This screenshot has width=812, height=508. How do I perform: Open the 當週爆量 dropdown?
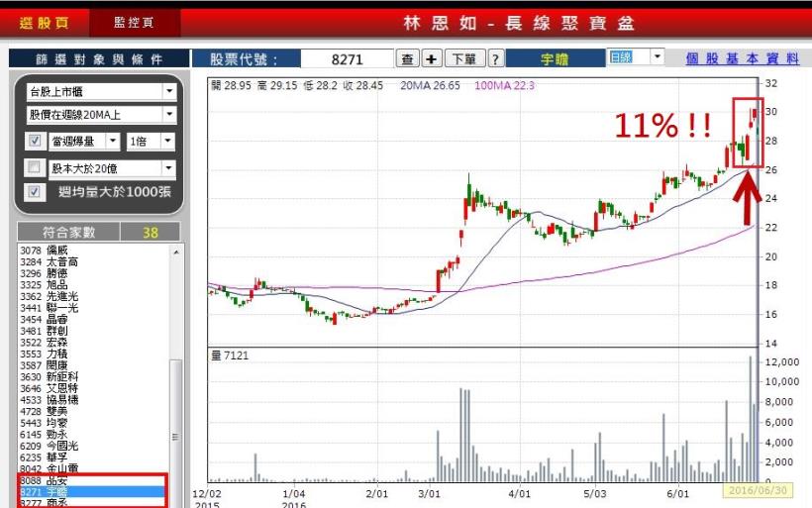pyautogui.click(x=113, y=141)
